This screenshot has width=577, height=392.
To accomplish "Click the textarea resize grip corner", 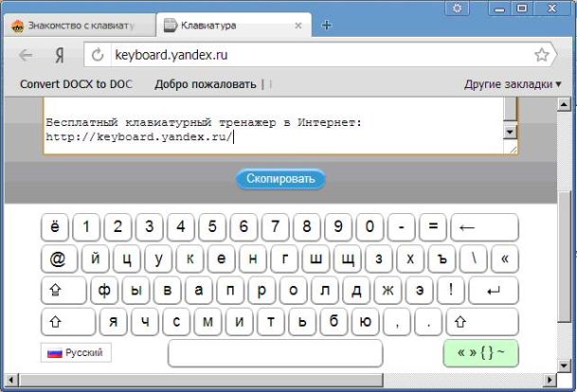I will coord(513,149).
